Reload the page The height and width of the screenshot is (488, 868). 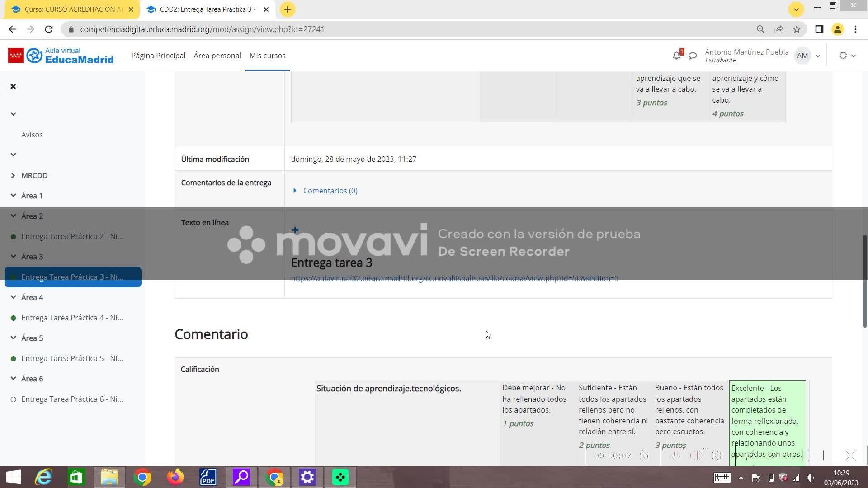click(x=48, y=29)
